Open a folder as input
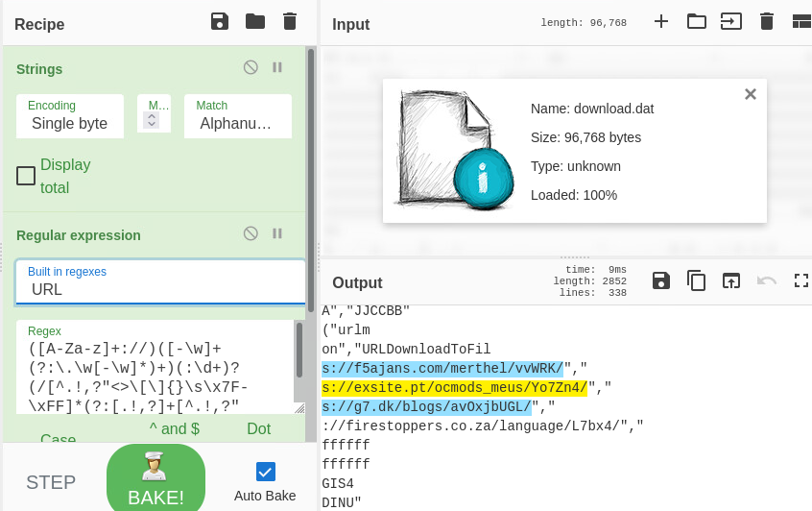The width and height of the screenshot is (812, 511). (x=697, y=21)
